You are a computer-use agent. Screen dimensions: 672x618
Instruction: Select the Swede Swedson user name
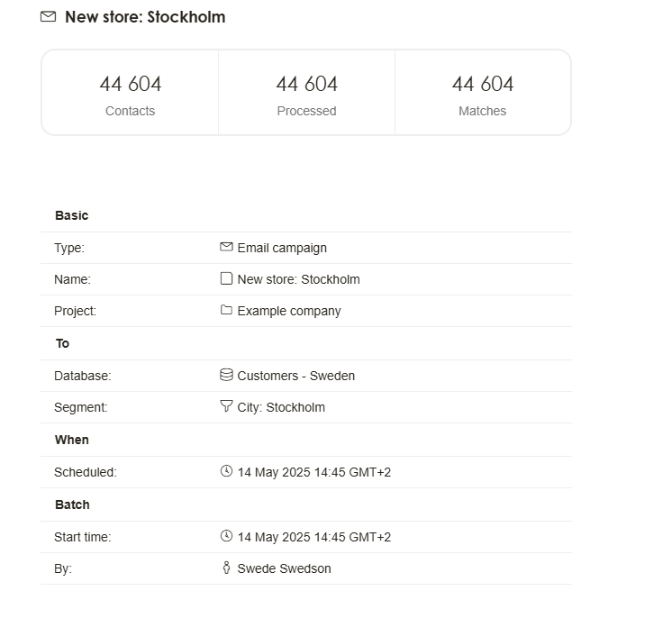(284, 568)
